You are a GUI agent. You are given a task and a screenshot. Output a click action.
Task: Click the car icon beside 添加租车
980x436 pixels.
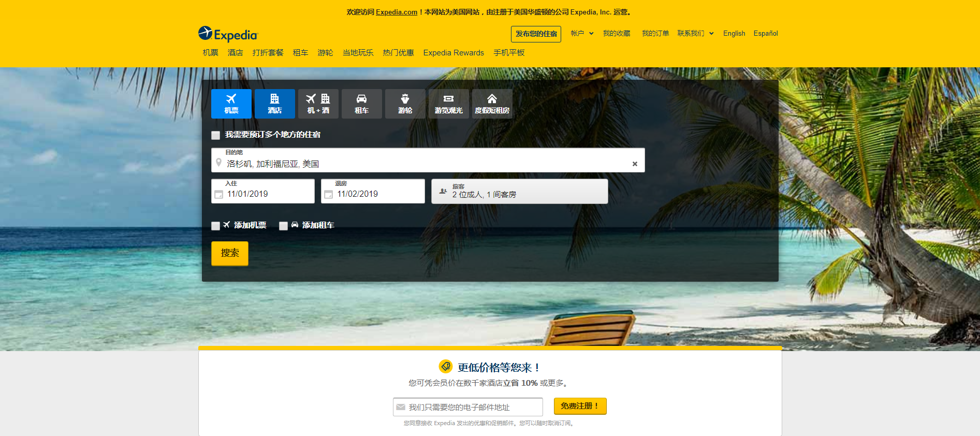pos(295,225)
